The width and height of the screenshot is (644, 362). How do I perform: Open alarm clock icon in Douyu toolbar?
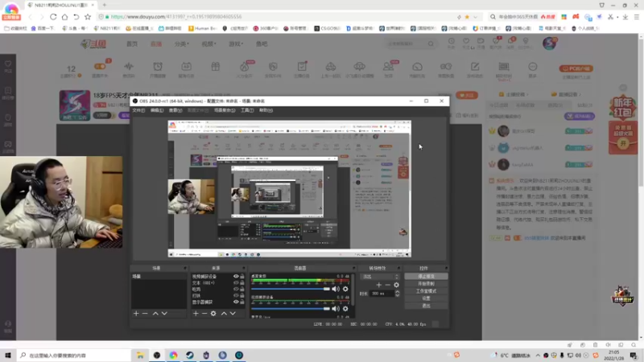click(x=158, y=67)
